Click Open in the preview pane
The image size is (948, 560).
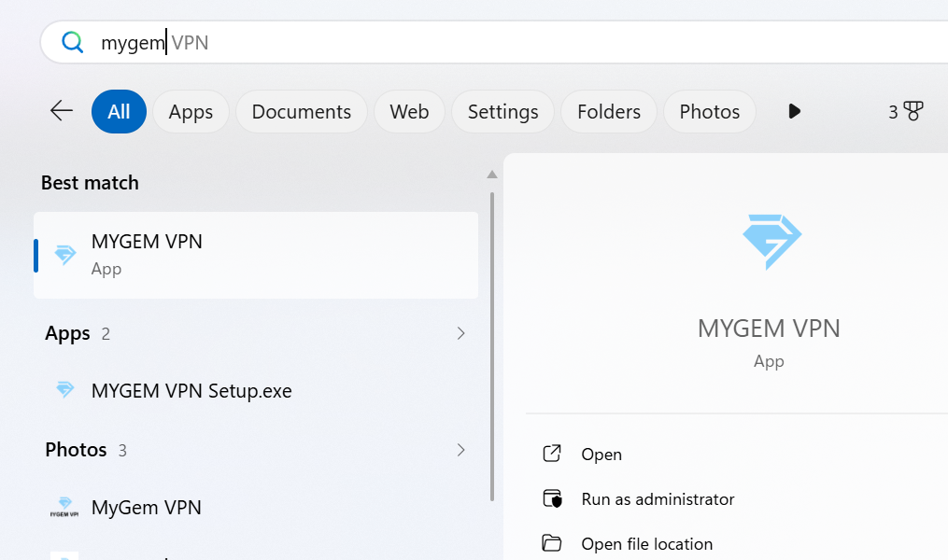[601, 455]
